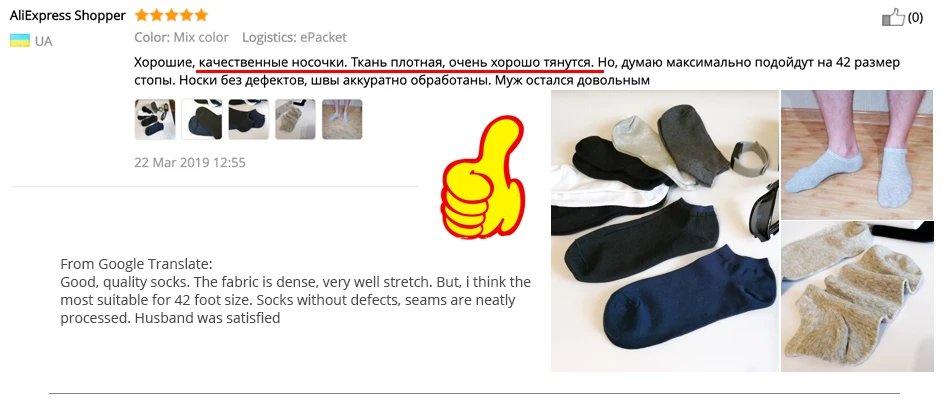The height and width of the screenshot is (400, 950).
Task: Click the Color: Mix color label
Action: (x=181, y=38)
